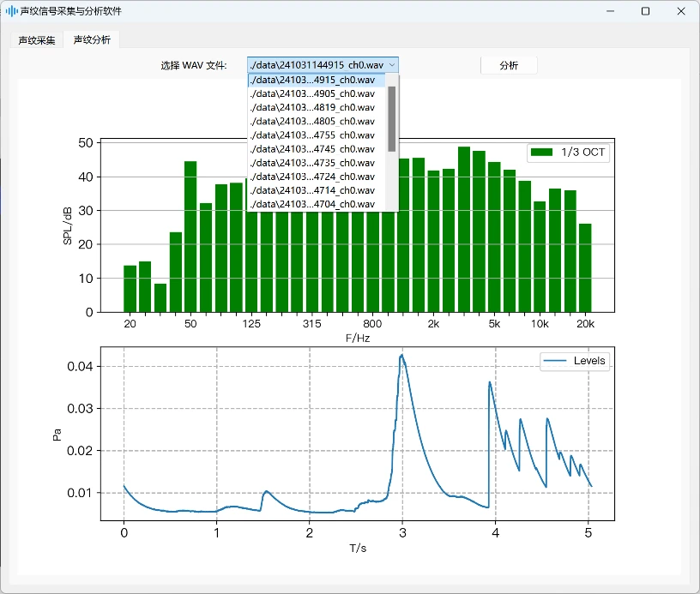Image resolution: width=700 pixels, height=594 pixels.
Task: Collapse the WAV file combo box arrow
Action: point(391,65)
